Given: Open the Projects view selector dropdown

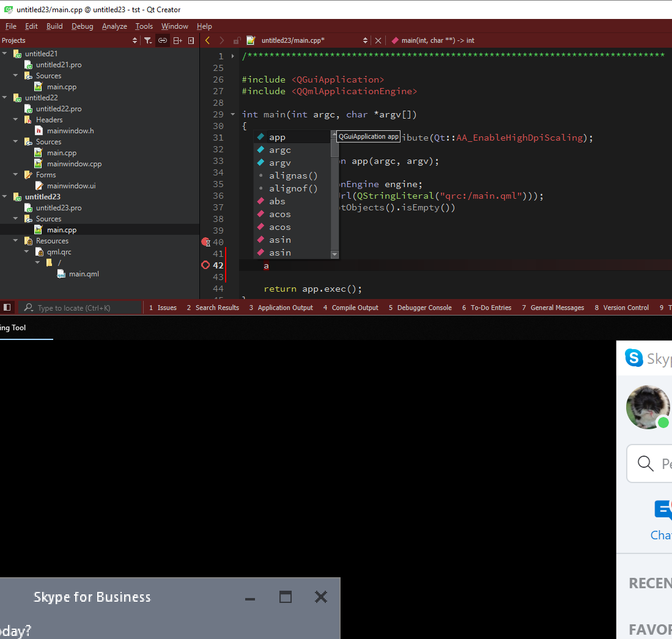Looking at the screenshot, I should [x=135, y=40].
